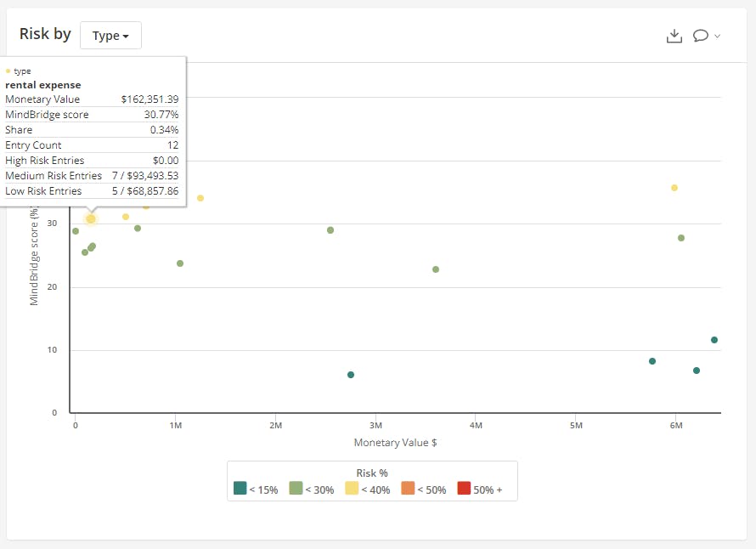Click the rightmost dark teal point above 10%
Viewport: 756px width, 549px height.
coord(714,340)
